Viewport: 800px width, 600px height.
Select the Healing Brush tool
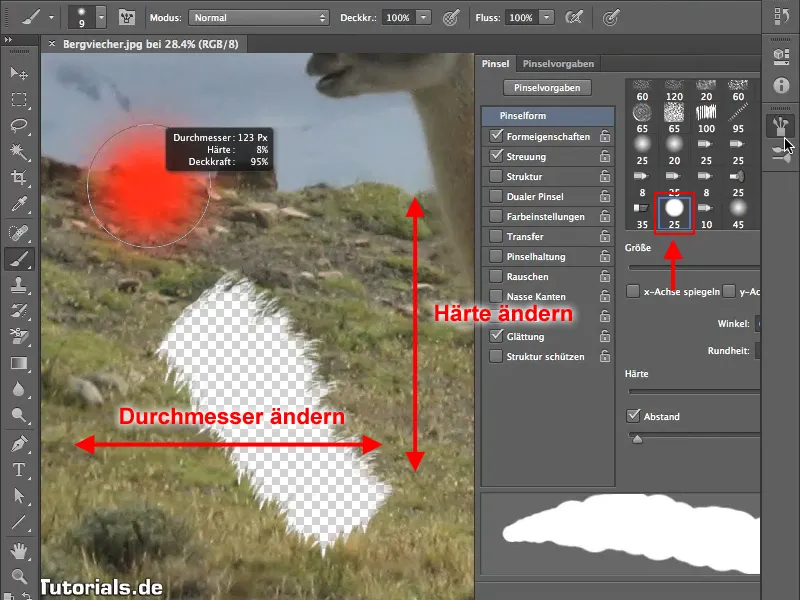pos(19,233)
